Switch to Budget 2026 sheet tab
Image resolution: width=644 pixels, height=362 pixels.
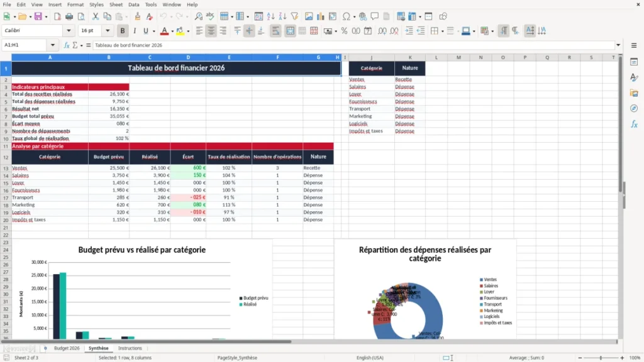[67, 348]
